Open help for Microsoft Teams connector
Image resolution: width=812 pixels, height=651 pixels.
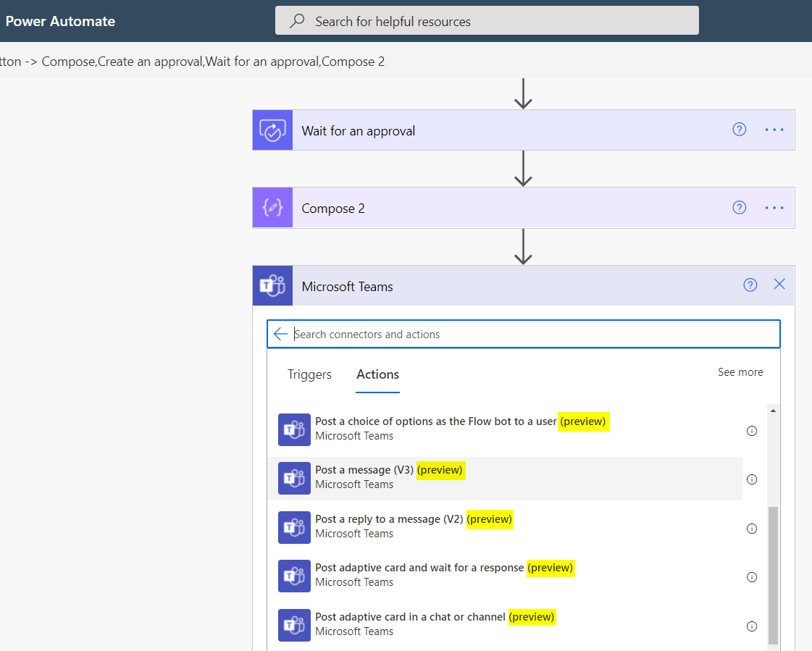(x=750, y=285)
